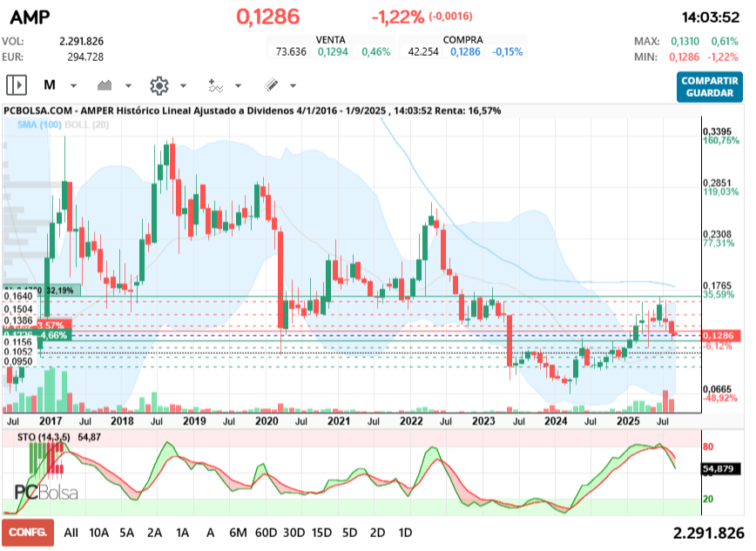Click the 4,66% green level tag

(53, 335)
